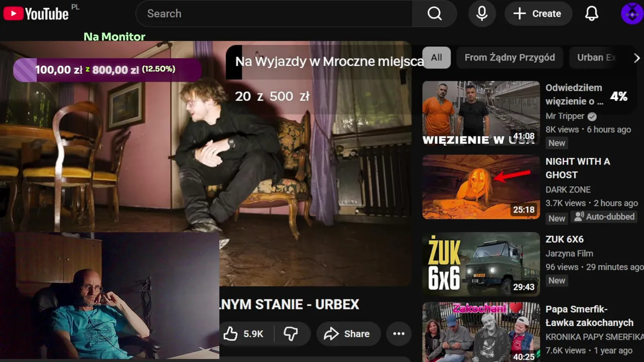
Task: Click the 20 z 500 zł goal text
Action: (272, 96)
